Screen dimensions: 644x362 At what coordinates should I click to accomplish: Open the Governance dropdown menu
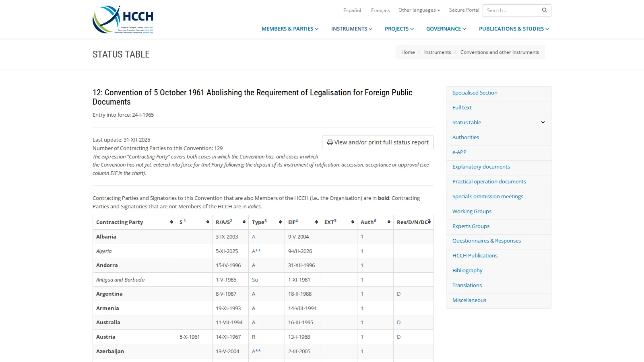click(x=446, y=29)
